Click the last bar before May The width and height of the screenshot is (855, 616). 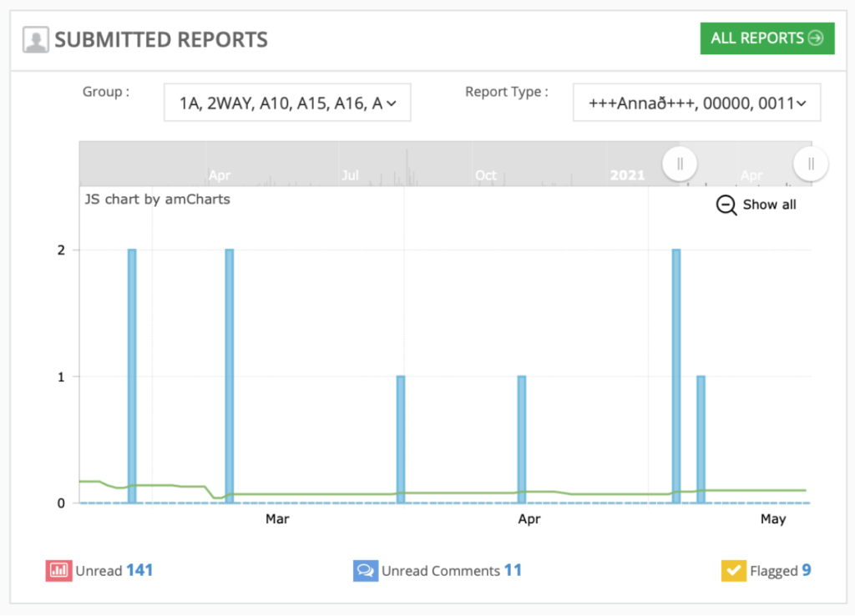click(701, 439)
